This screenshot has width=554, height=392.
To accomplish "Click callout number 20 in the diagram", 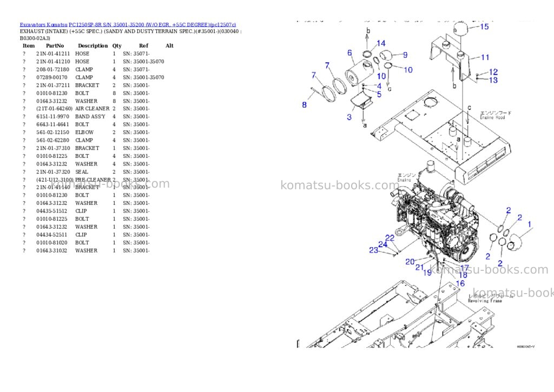I will click(410, 262).
